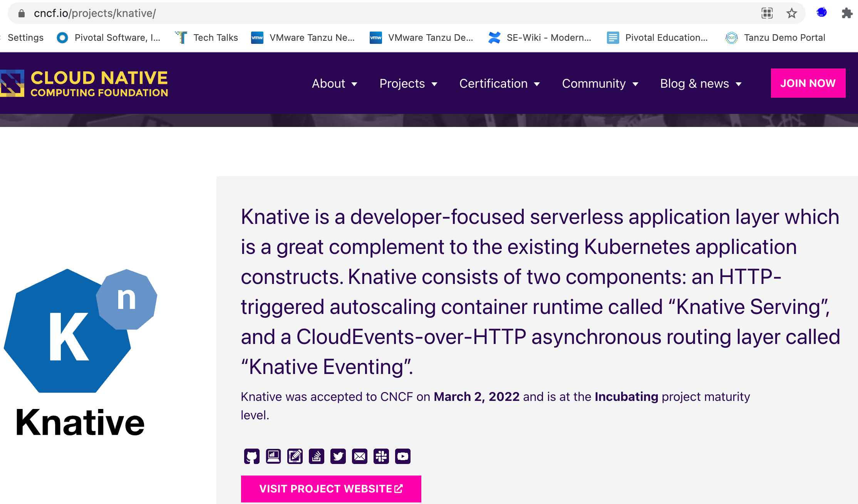Expand the Projects dropdown menu
858x504 pixels.
[408, 83]
